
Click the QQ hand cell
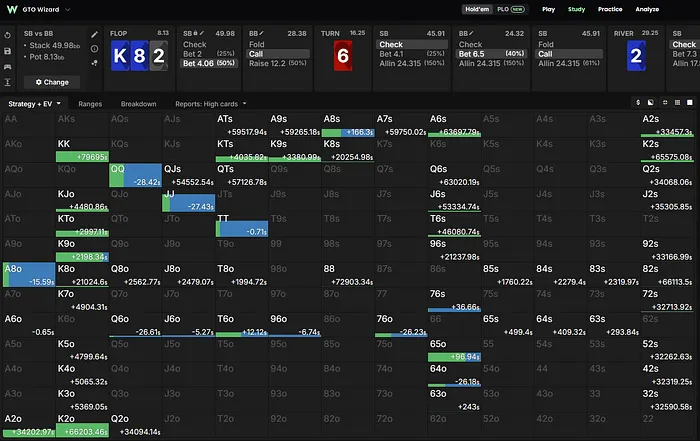click(135, 175)
